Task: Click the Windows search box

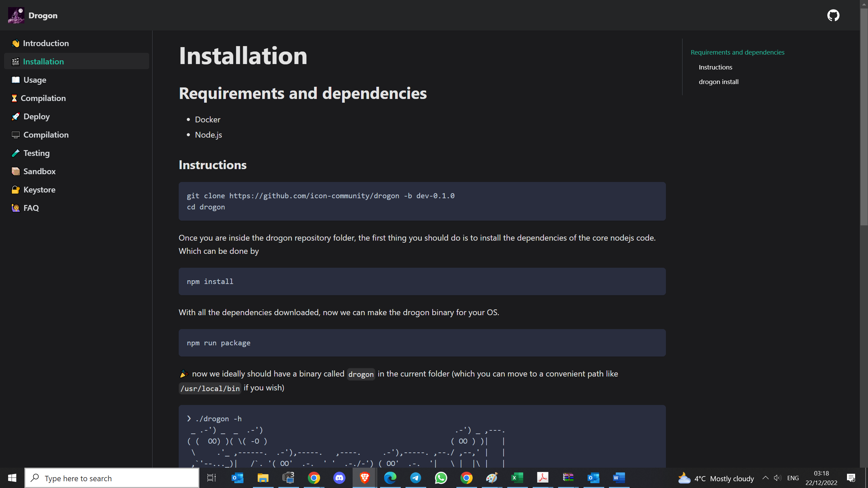Action: point(112,478)
